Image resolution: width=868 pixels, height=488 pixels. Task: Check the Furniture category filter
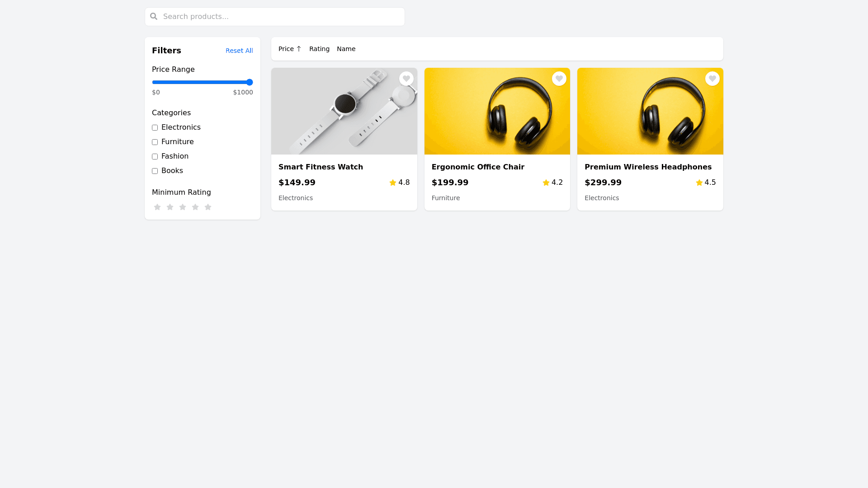pos(155,142)
